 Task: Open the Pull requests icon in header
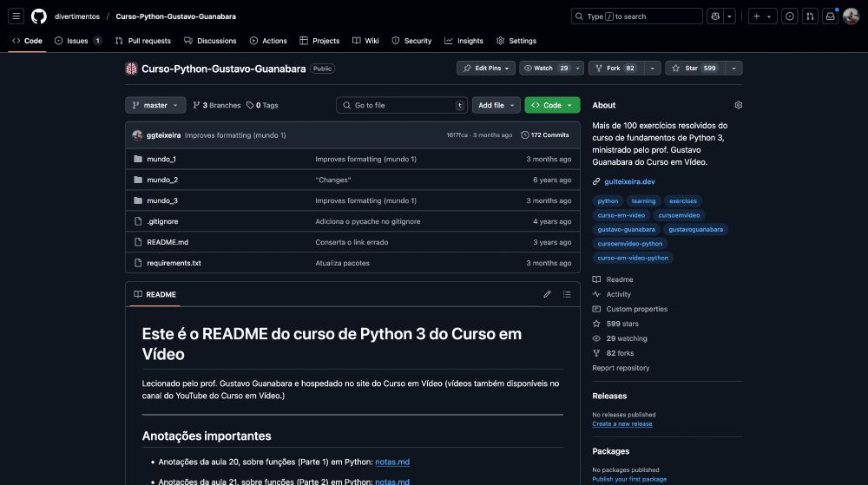(810, 16)
